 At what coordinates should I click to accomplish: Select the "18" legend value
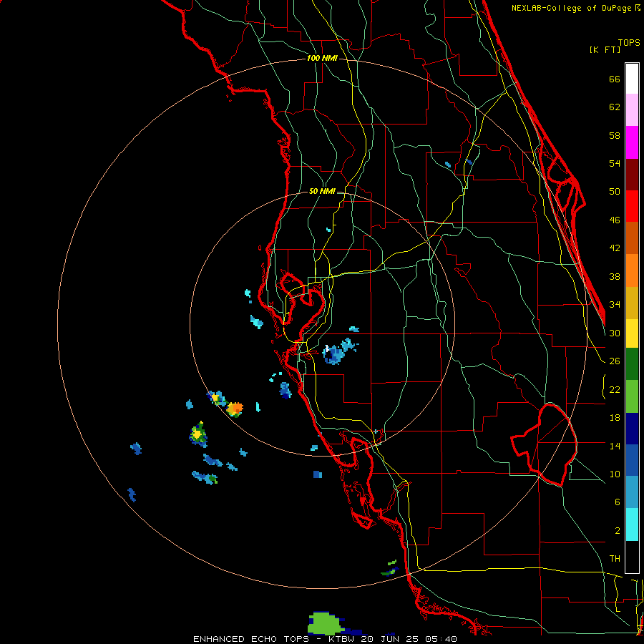pos(615,418)
